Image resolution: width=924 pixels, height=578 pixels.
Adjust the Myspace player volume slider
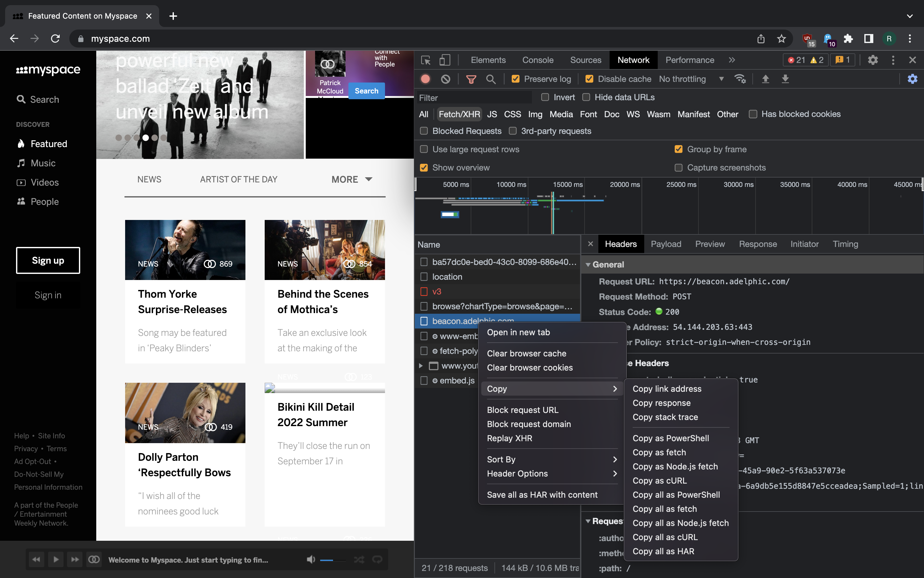coord(333,560)
